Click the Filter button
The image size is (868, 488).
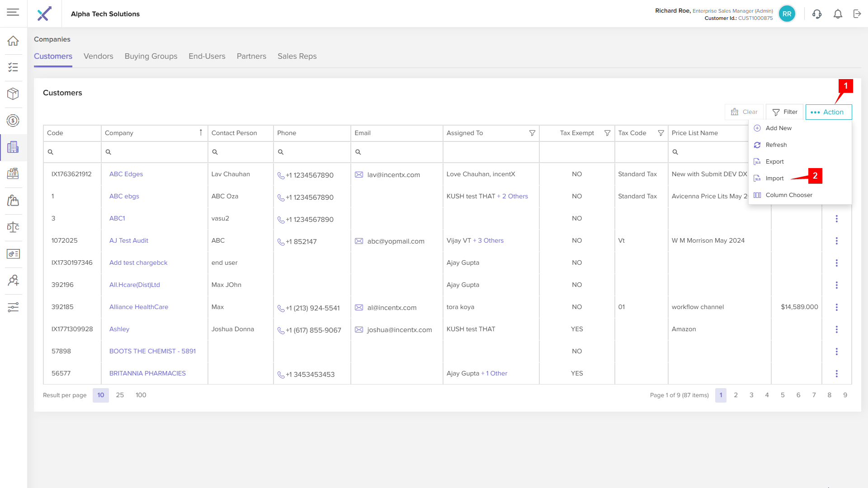785,112
